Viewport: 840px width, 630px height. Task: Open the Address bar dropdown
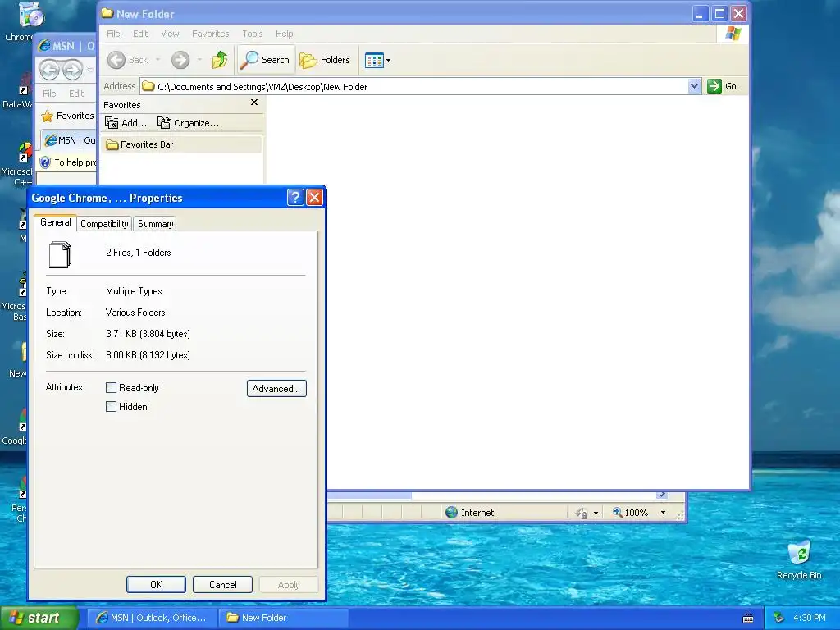694,86
